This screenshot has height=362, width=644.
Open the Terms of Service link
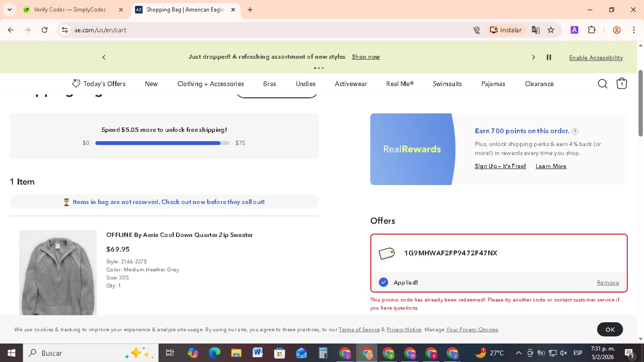[359, 329]
